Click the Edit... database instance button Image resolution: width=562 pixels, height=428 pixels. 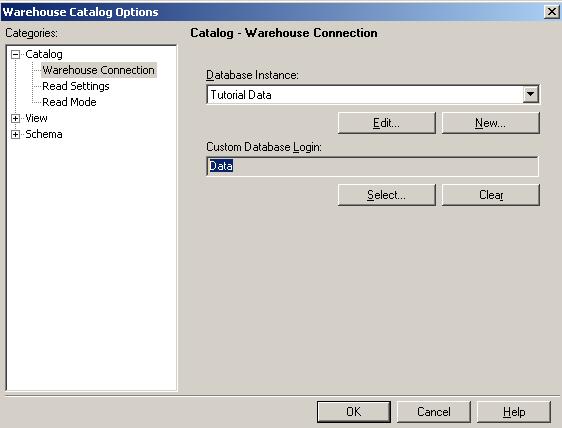pyautogui.click(x=387, y=123)
